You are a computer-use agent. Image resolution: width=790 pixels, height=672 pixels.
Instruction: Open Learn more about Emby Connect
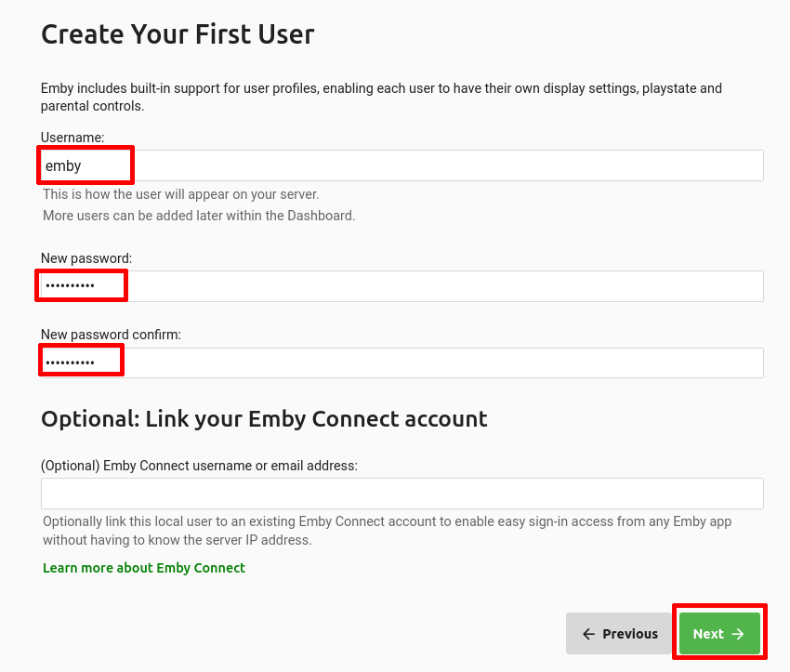tap(144, 568)
